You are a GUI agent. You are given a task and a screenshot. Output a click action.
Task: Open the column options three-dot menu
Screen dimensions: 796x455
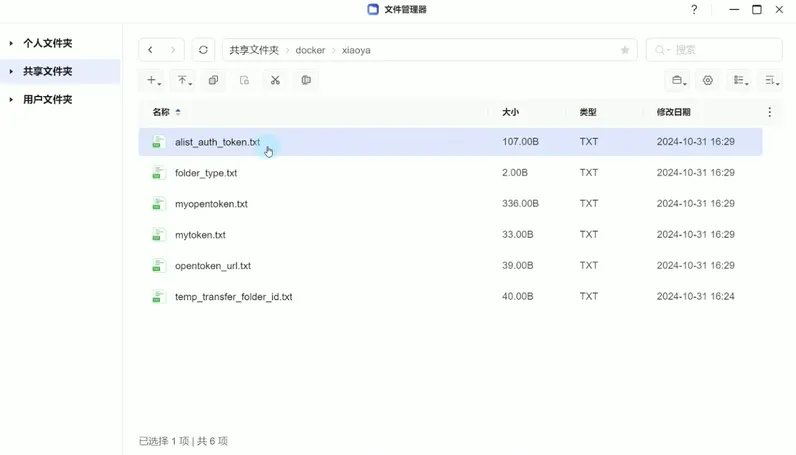pos(769,112)
